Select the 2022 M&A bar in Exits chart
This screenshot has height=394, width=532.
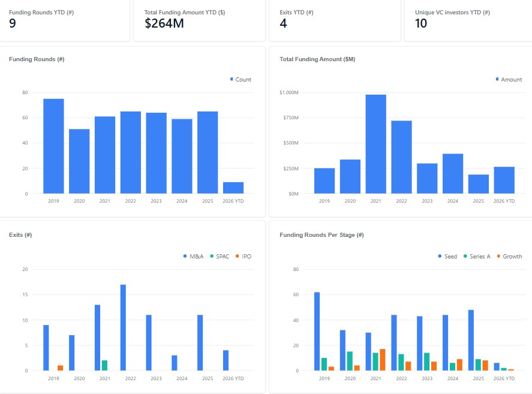click(123, 327)
